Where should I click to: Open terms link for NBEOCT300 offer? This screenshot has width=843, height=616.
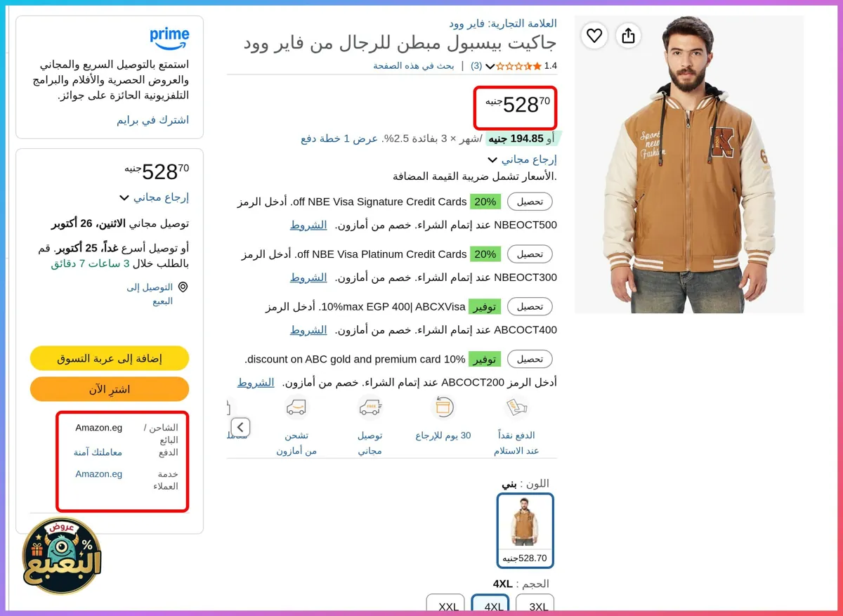click(x=308, y=277)
